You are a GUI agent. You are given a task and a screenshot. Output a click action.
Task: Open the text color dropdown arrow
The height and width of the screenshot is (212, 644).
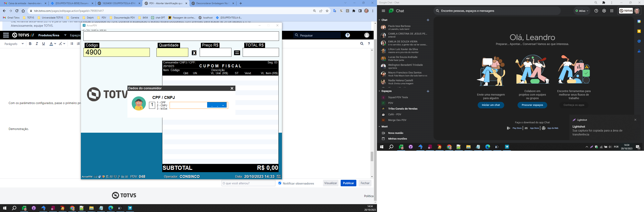point(55,44)
